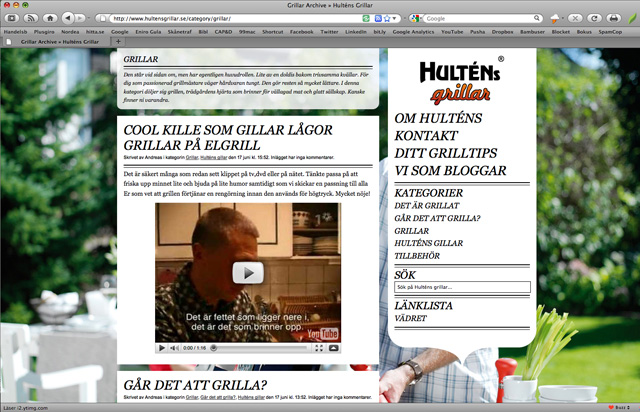
Task: Reload page with the toolbar reload button
Action: [x=594, y=18]
